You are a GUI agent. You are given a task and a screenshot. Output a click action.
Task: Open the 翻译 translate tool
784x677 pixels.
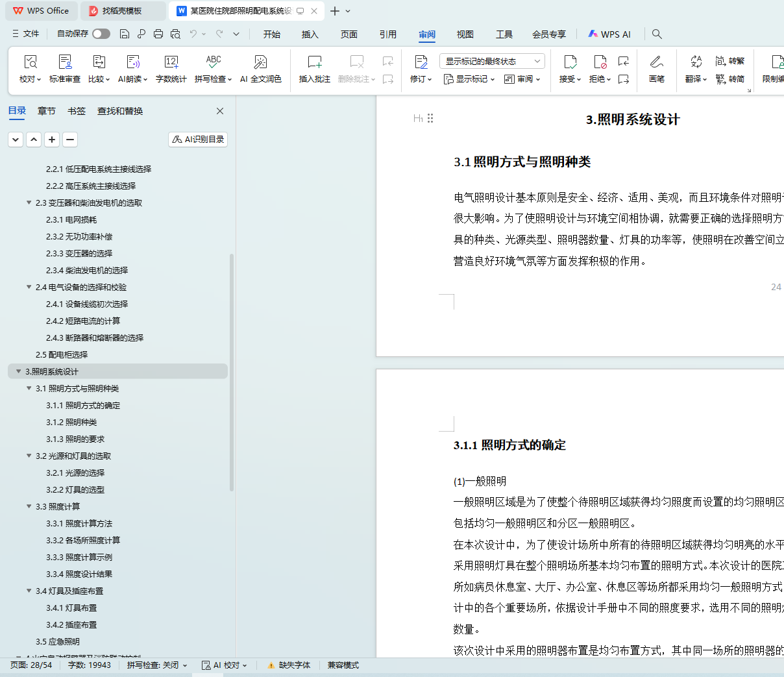(x=696, y=62)
